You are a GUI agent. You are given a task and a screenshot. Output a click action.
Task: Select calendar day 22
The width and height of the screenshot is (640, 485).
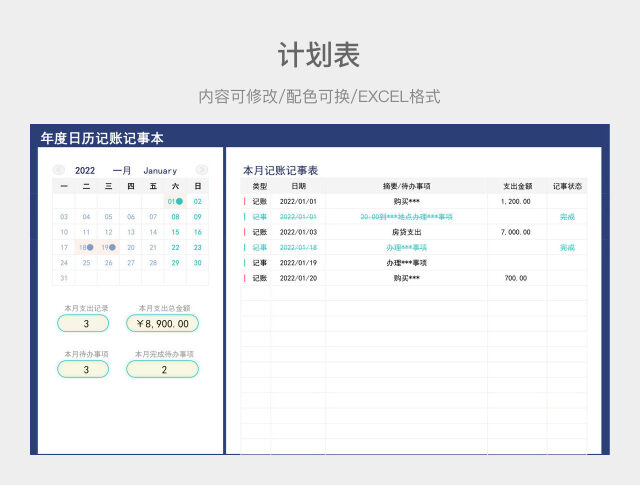(176, 247)
